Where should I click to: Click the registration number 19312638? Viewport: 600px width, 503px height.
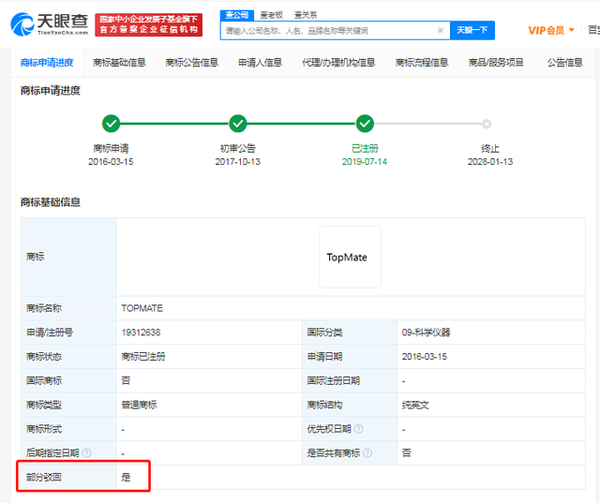point(141,332)
